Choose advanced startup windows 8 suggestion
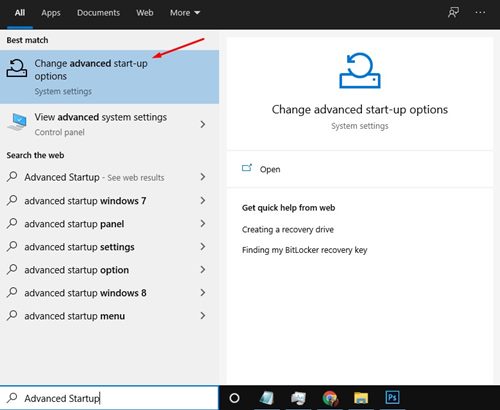This screenshot has height=410, width=500. coord(109,293)
